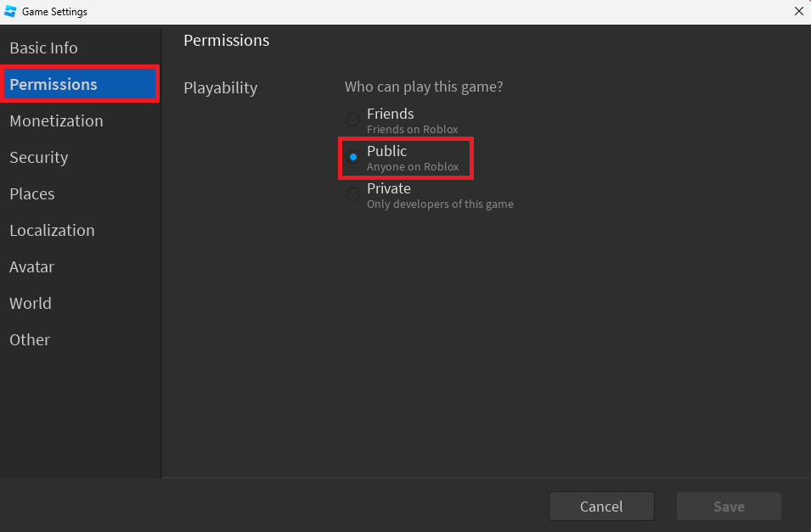
Task: Open the Localization settings tab
Action: (x=52, y=231)
